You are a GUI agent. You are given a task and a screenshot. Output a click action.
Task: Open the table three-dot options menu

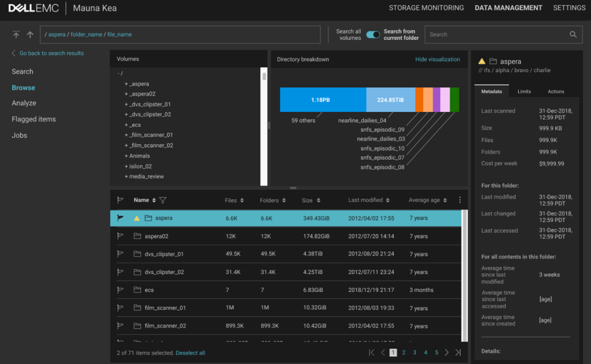(460, 201)
